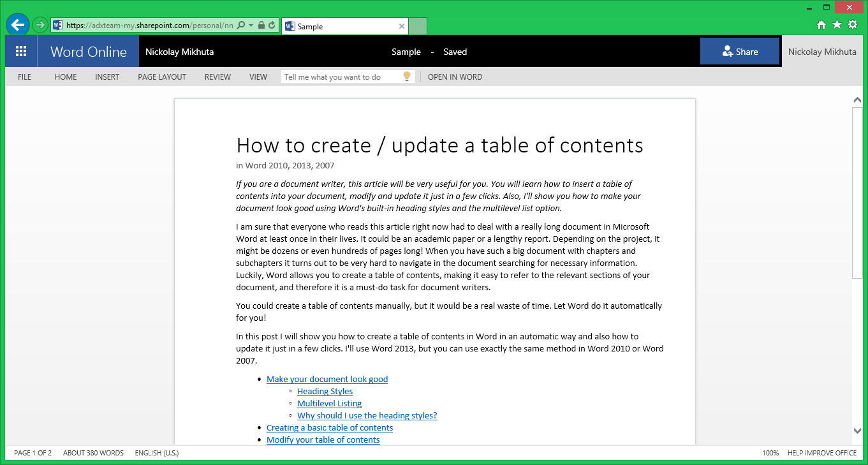Viewport: 868px width, 465px height.
Task: Click the Word site icon in address bar
Action: 58,26
